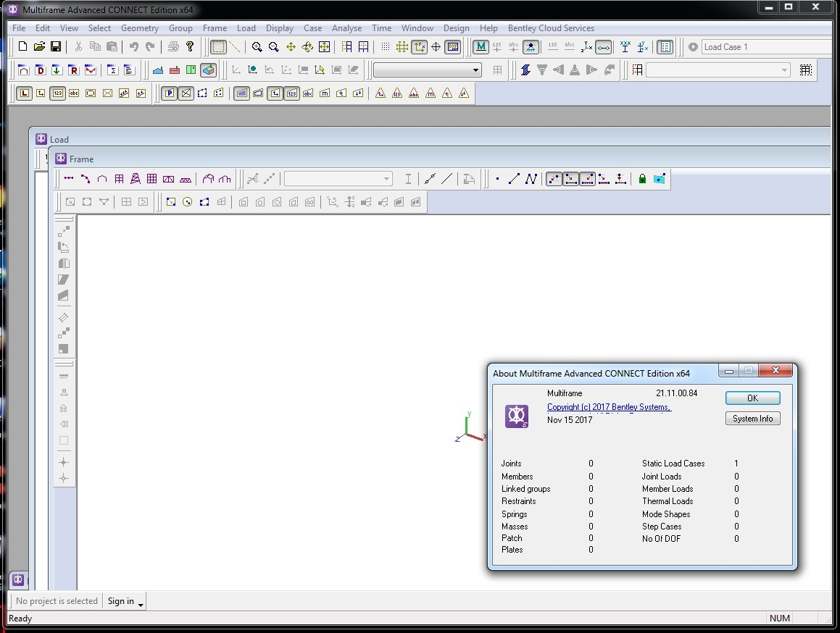Toggle the axes display button with y-x arrows
This screenshot has height=633, width=840.
pos(420,46)
